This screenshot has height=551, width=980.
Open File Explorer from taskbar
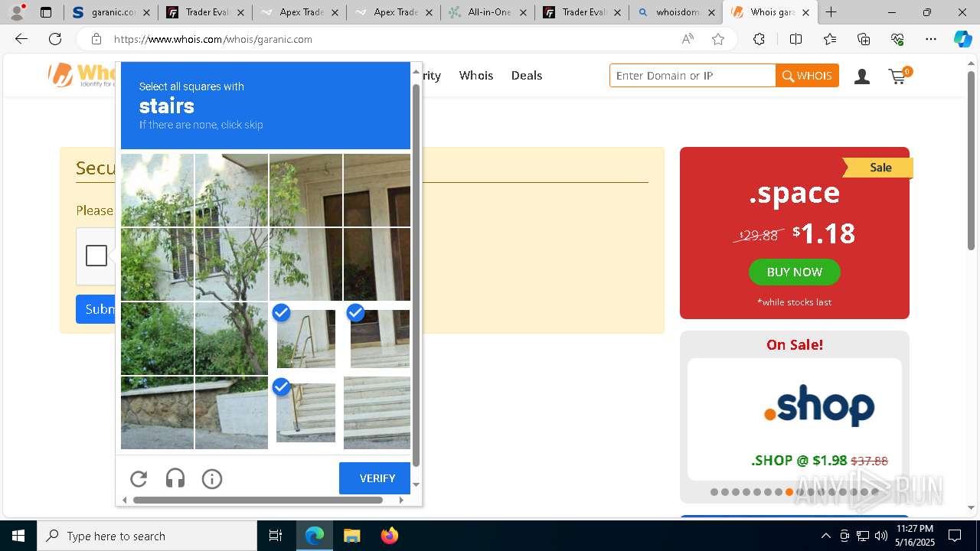tap(351, 536)
